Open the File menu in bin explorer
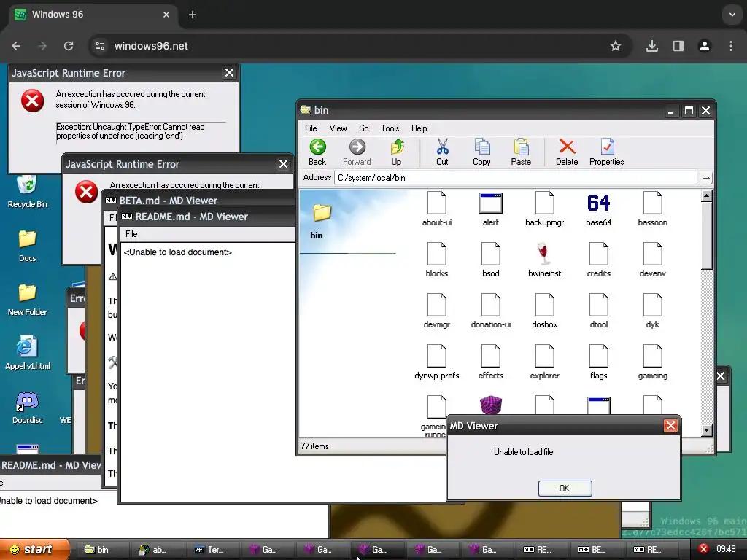The image size is (747, 560). (311, 128)
